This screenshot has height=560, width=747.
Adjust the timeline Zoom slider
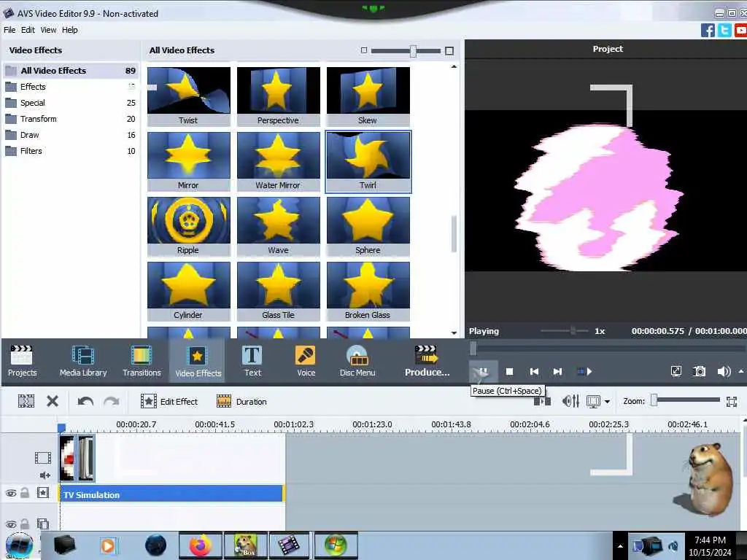pos(654,400)
